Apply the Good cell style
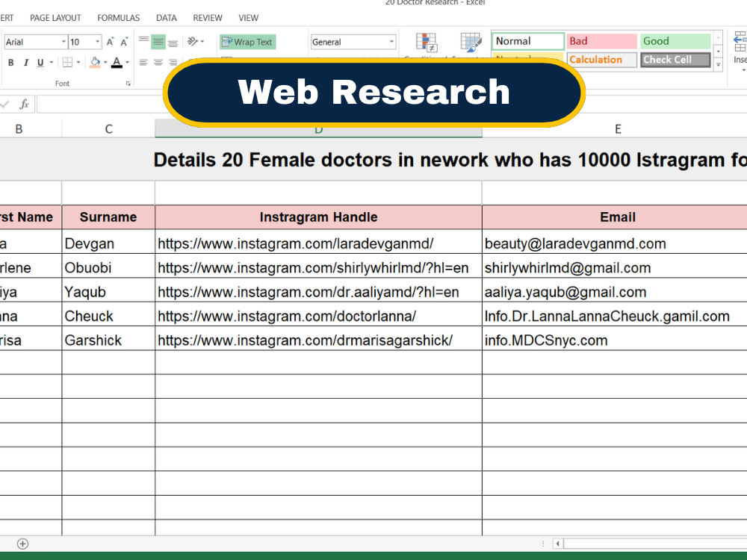 tap(675, 41)
